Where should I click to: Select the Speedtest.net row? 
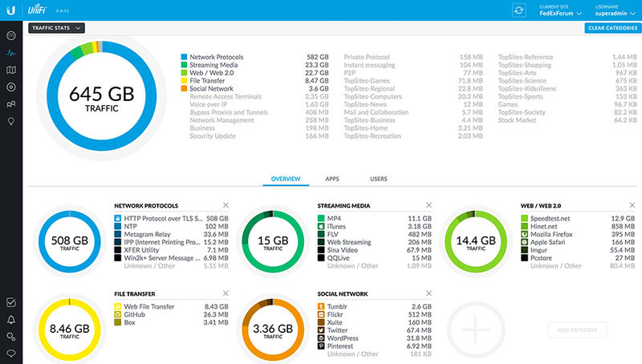pos(578,218)
